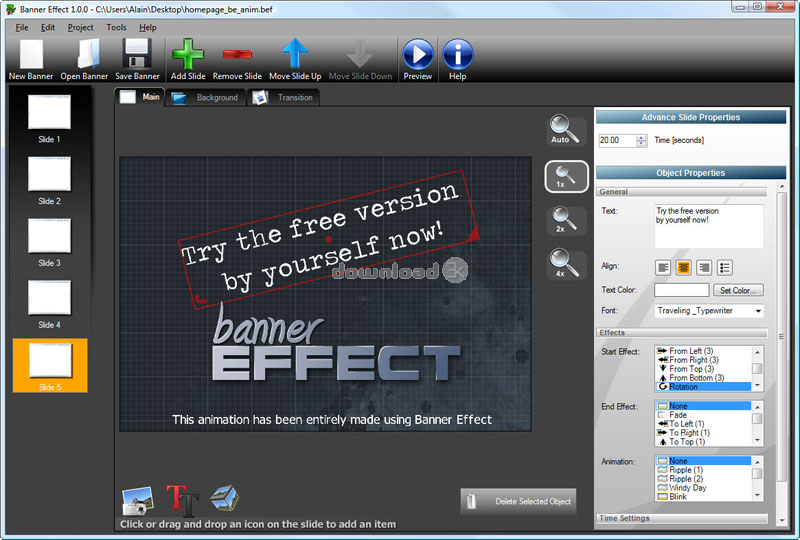Toggle left text alignment
The image size is (800, 540).
tap(663, 267)
